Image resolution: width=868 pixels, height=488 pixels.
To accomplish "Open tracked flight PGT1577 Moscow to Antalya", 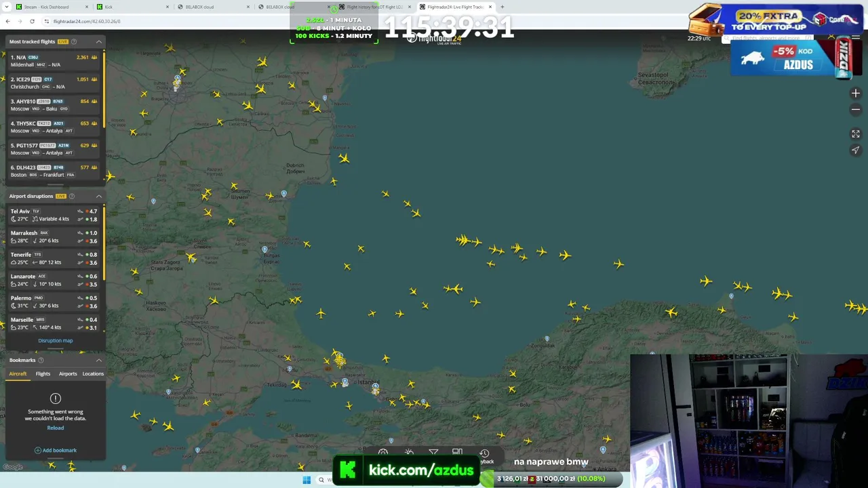I will [x=54, y=149].
